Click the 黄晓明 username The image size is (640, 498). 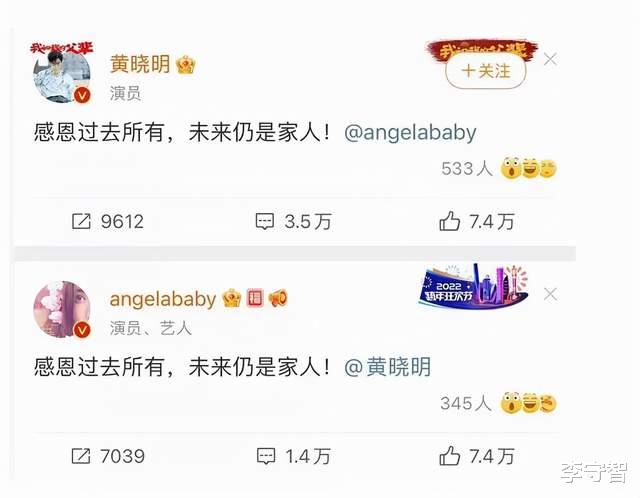point(140,64)
